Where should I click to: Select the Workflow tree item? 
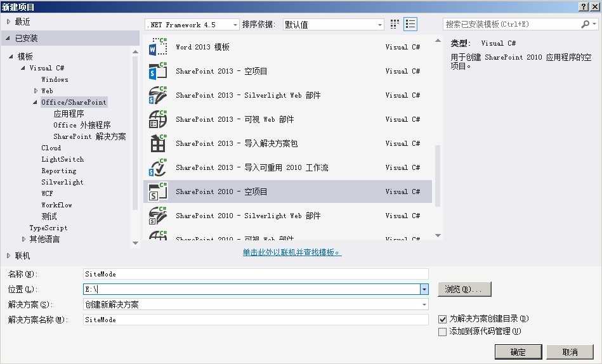pyautogui.click(x=57, y=205)
